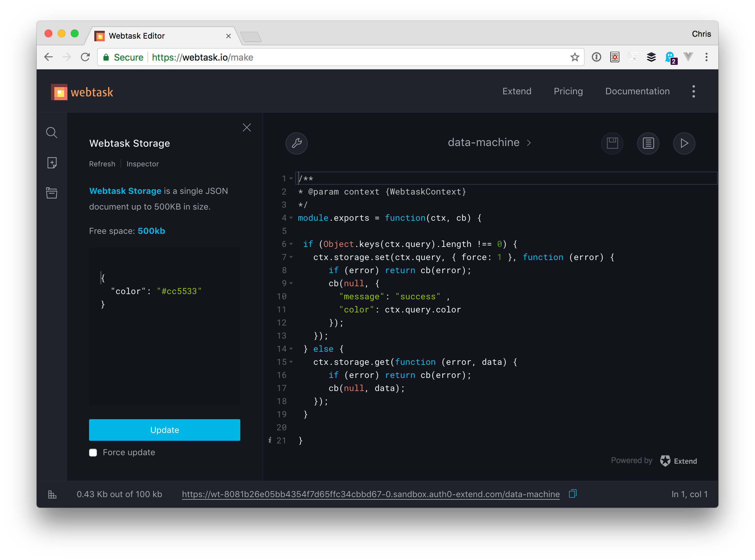This screenshot has height=560, width=755.
Task: Select the search icon in the sidebar
Action: point(51,133)
